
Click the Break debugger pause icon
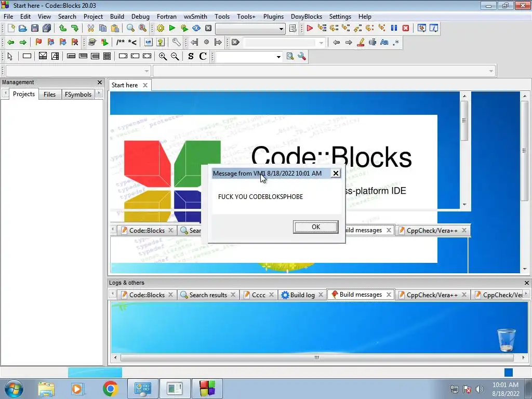coord(394,28)
